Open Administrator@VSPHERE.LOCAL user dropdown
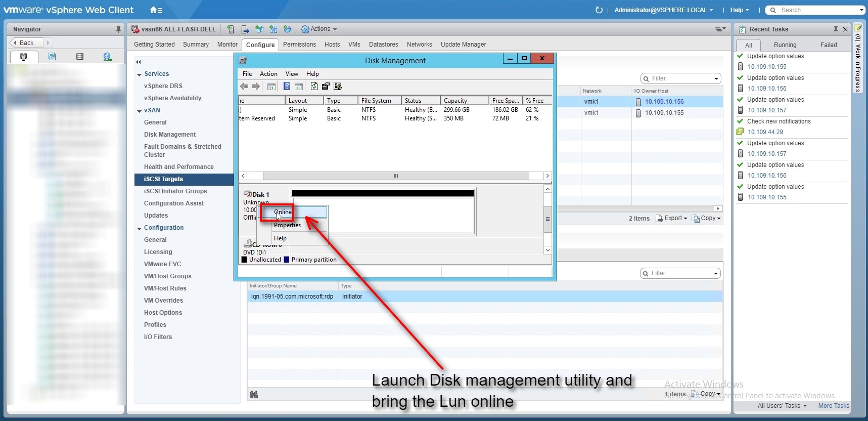 coord(663,10)
